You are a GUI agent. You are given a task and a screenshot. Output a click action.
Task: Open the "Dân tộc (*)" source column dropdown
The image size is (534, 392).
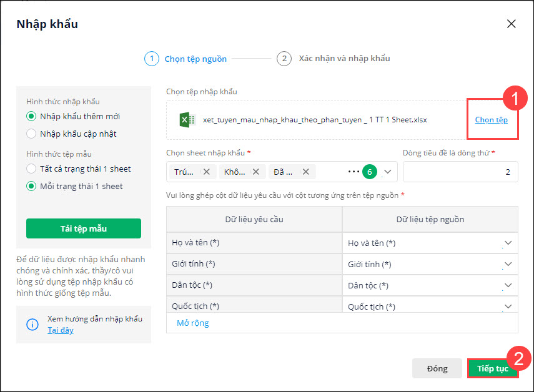(508, 285)
